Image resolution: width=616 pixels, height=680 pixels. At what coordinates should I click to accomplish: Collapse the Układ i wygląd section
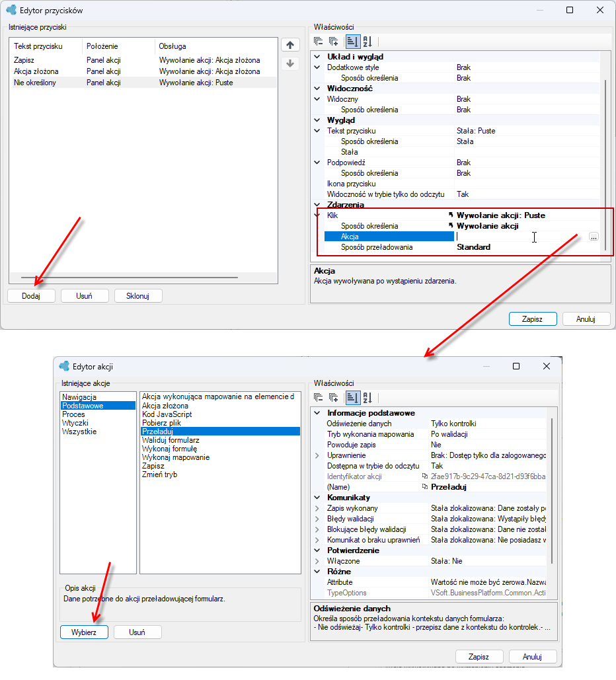(317, 57)
